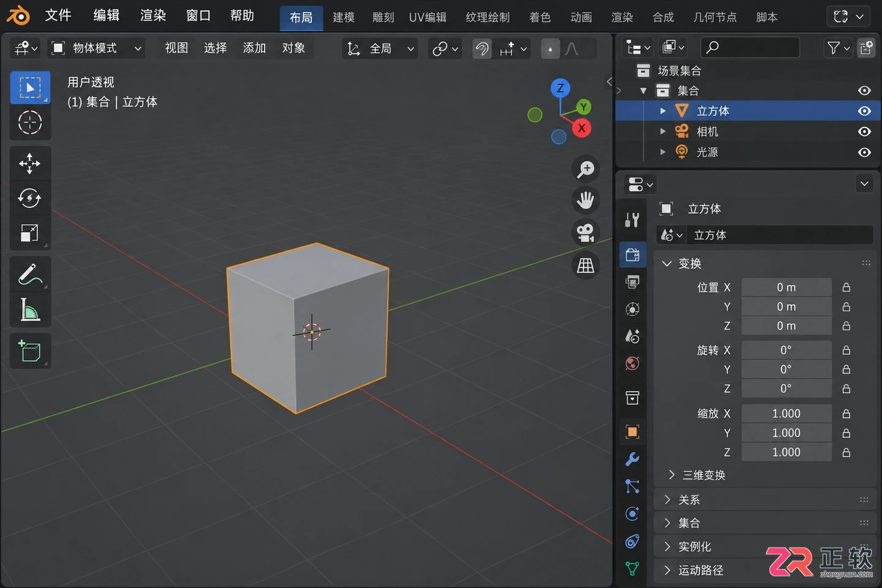Open the World properties globe tab
The height and width of the screenshot is (588, 882).
632,363
